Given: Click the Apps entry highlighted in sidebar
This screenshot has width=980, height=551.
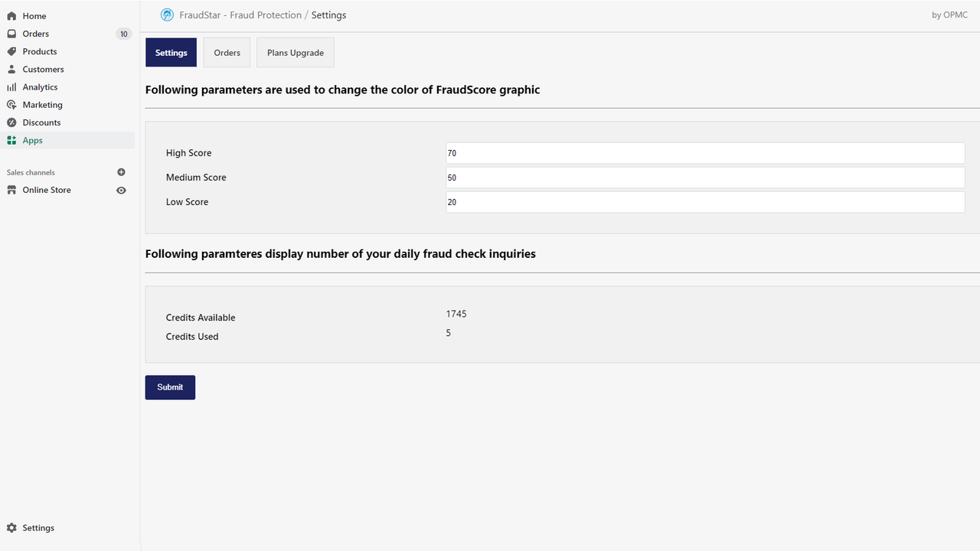Looking at the screenshot, I should (x=33, y=140).
